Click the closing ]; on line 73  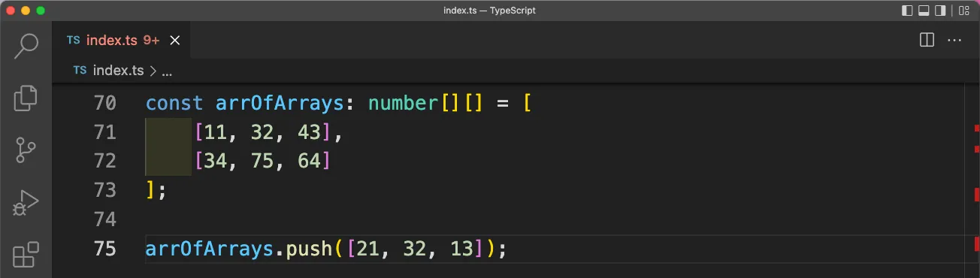(x=156, y=190)
